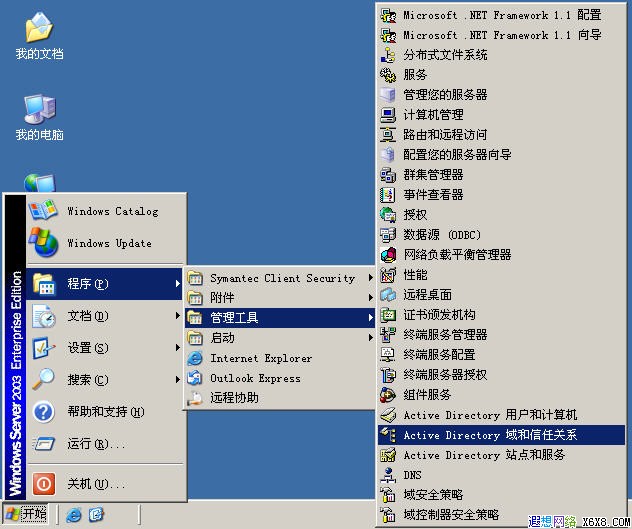Click the 终端服务配置 icon
The height and width of the screenshot is (529, 632).
point(388,354)
